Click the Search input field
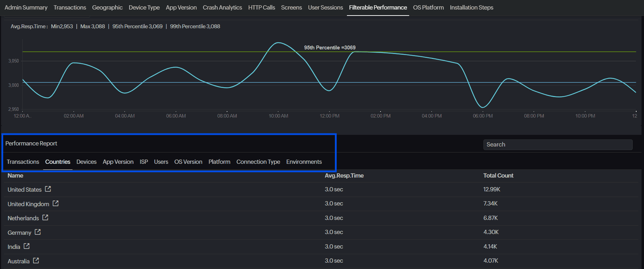The height and width of the screenshot is (269, 644). point(558,145)
